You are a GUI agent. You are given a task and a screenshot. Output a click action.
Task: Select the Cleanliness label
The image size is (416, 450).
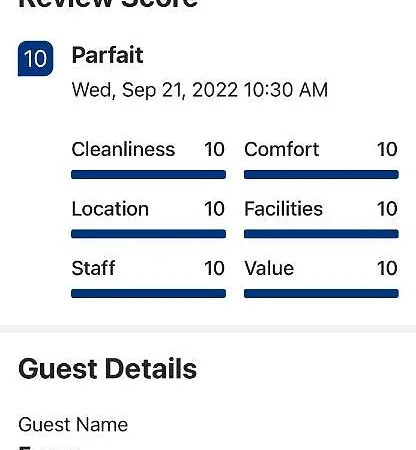[123, 149]
